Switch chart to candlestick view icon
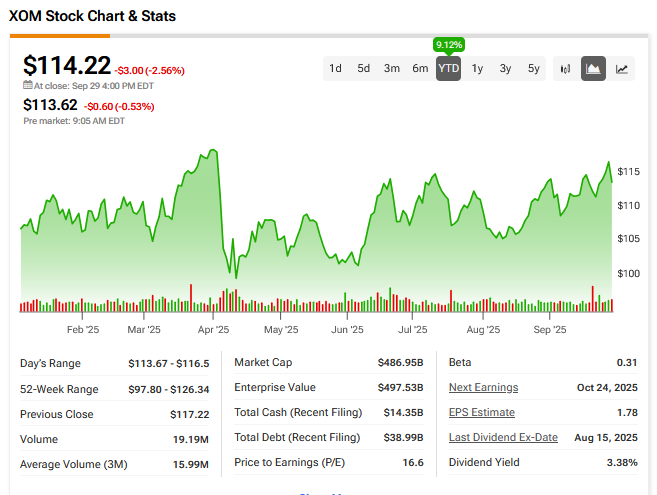This screenshot has height=495, width=657. pos(565,69)
